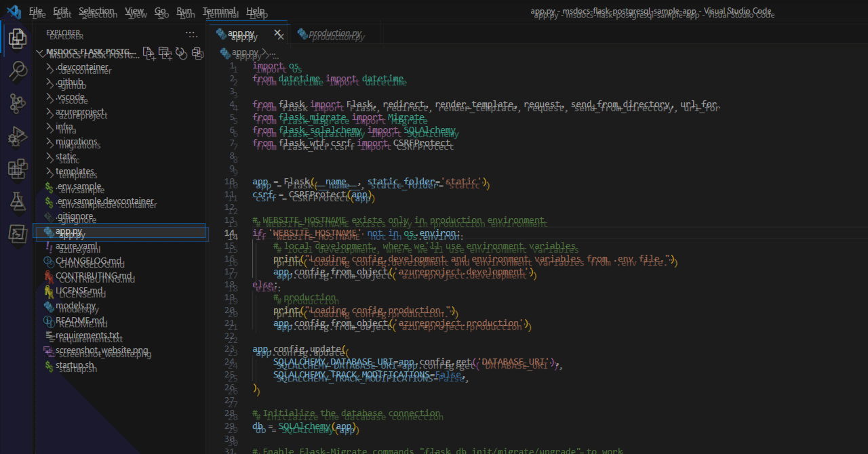The image size is (868, 454).
Task: Click the New File icon in Explorer
Action: pos(149,53)
